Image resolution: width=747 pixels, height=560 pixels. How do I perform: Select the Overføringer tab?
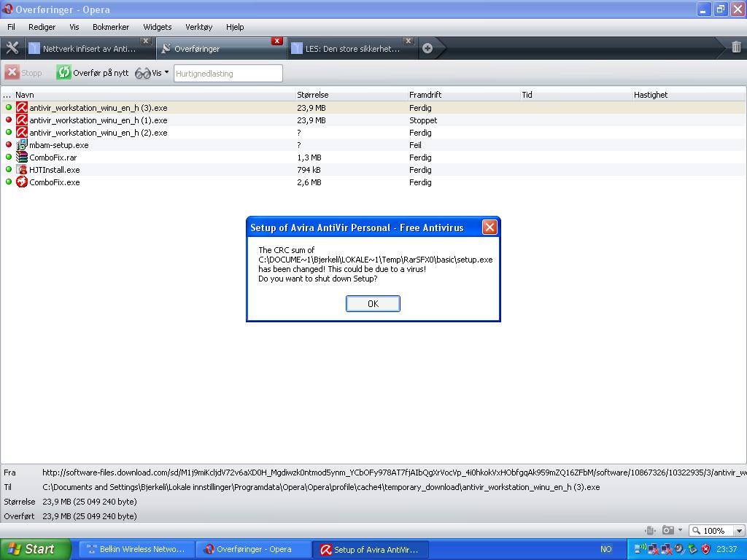[x=221, y=49]
